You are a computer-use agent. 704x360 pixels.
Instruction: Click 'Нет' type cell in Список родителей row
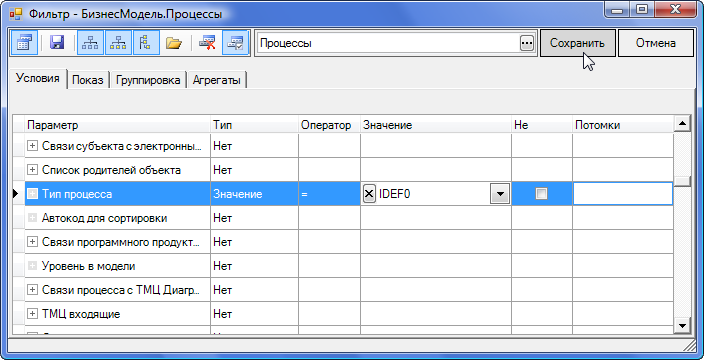click(x=255, y=170)
